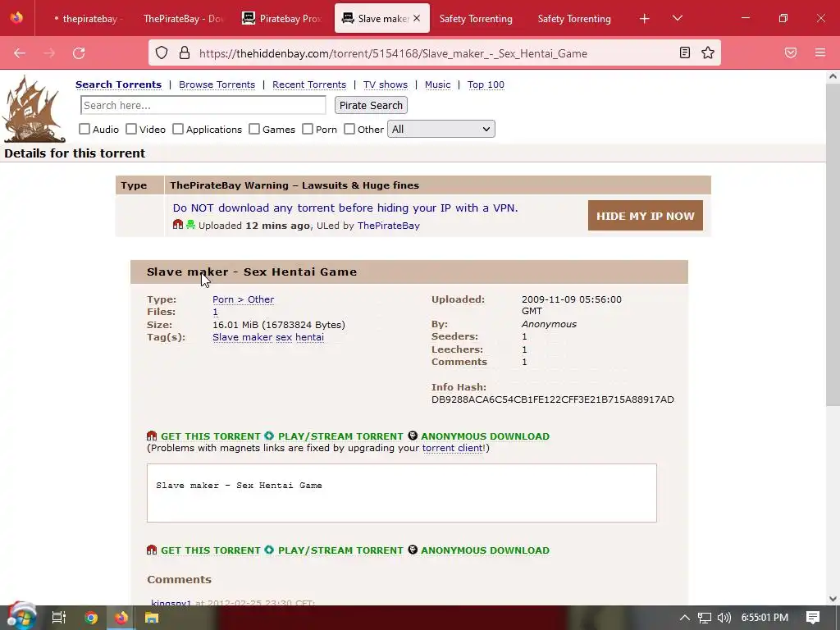840x630 pixels.
Task: Click red magnet icon beside Uploaded 12 mins ago
Action: pos(178,225)
